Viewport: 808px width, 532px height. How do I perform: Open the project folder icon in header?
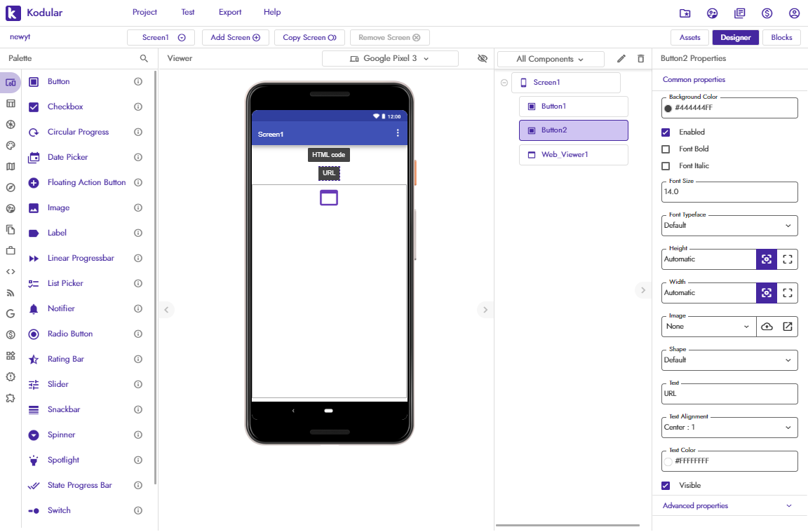click(x=685, y=13)
